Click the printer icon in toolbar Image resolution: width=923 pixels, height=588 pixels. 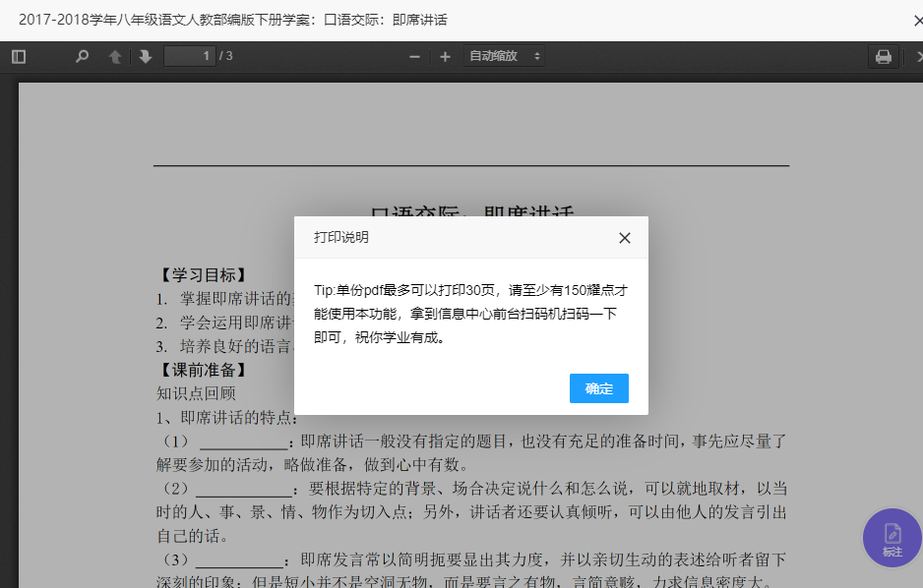(883, 56)
